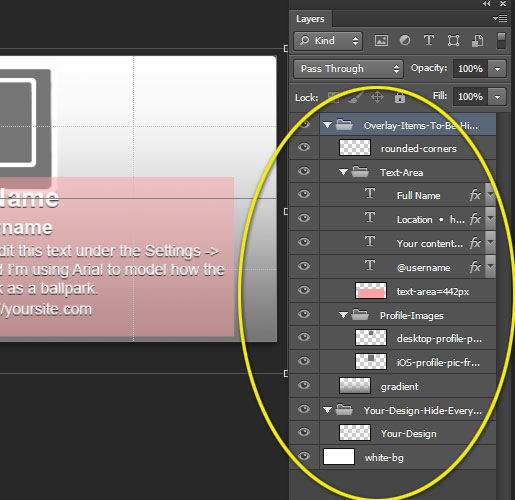This screenshot has height=500, width=515.
Task: Hide the white-bg layer
Action: point(304,456)
